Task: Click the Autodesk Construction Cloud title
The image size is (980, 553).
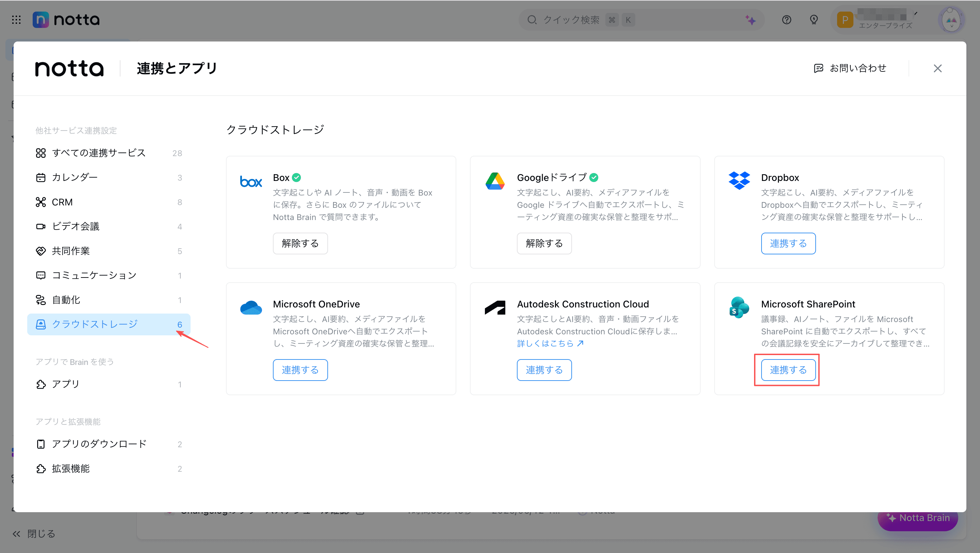Action: tap(583, 304)
